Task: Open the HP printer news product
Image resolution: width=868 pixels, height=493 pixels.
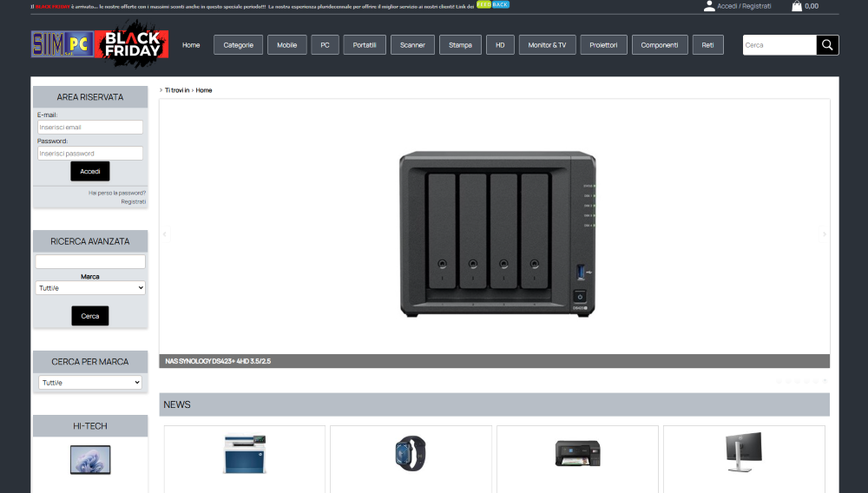Action: (x=245, y=454)
